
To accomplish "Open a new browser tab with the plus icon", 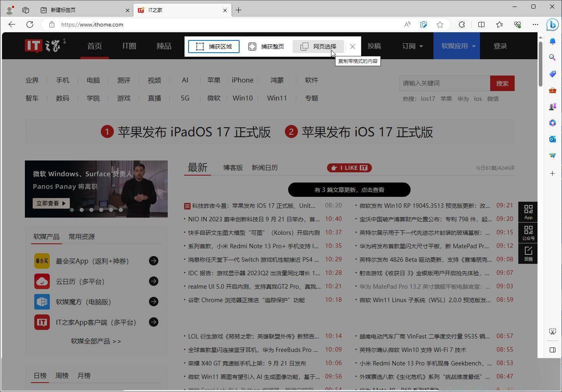I will (x=238, y=10).
